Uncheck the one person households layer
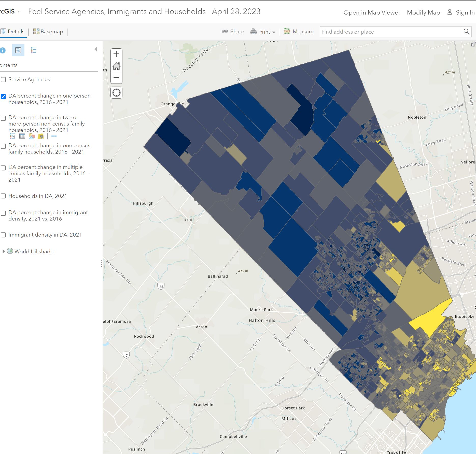This screenshot has height=454, width=476. (3, 97)
